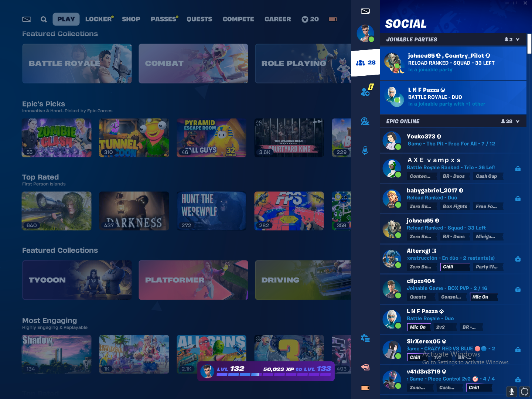532x399 pixels.
Task: Open the LOCKER tab
Action: point(99,19)
